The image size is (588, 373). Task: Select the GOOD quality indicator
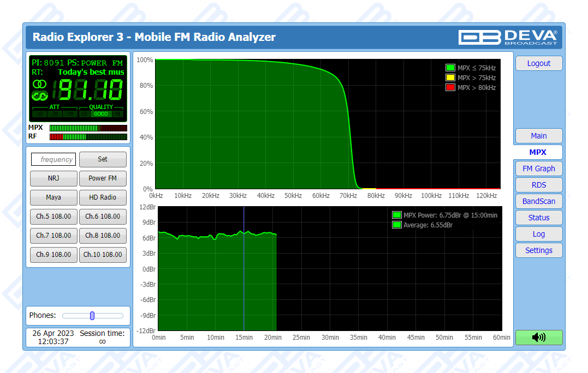[101, 114]
